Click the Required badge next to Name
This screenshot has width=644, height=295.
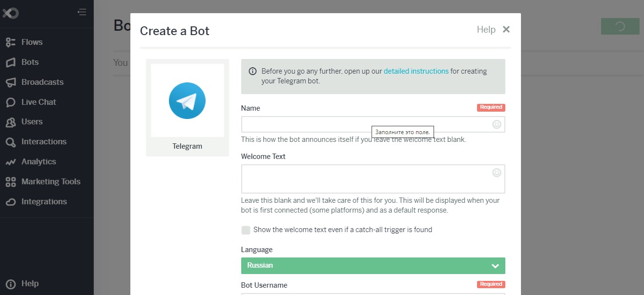491,107
